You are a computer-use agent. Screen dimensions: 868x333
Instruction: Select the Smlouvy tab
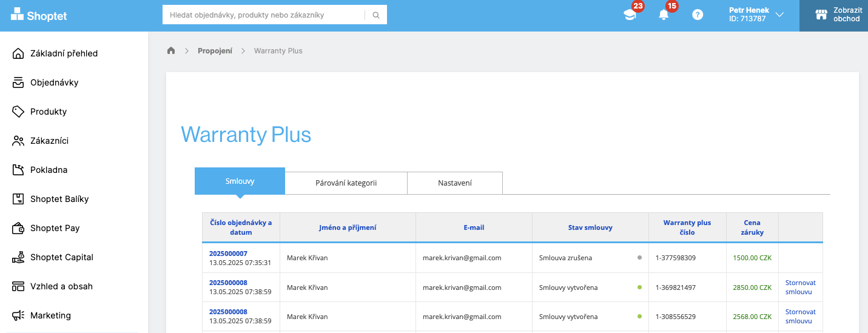tap(240, 181)
